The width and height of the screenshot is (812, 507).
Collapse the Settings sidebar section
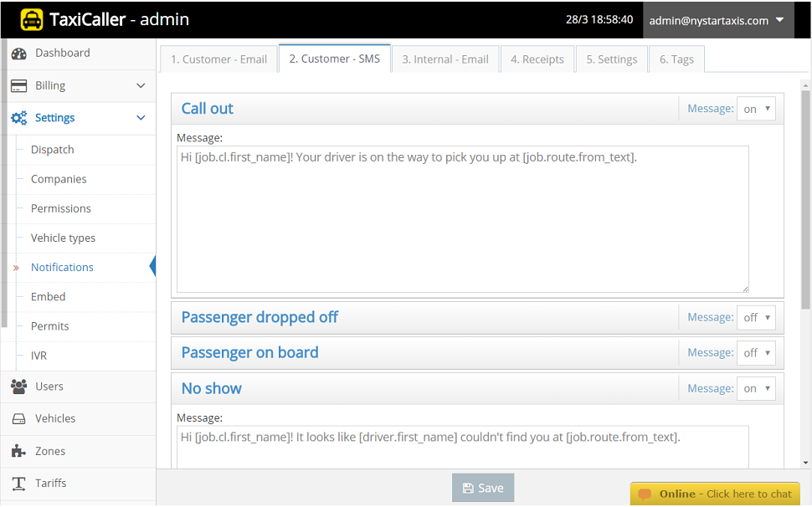[140, 118]
